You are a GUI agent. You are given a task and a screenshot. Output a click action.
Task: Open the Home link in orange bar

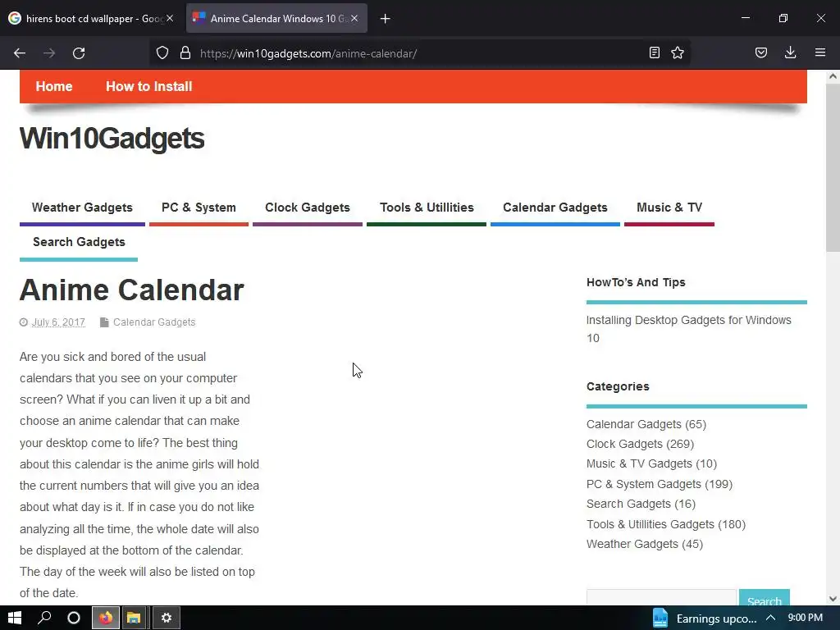click(x=54, y=86)
